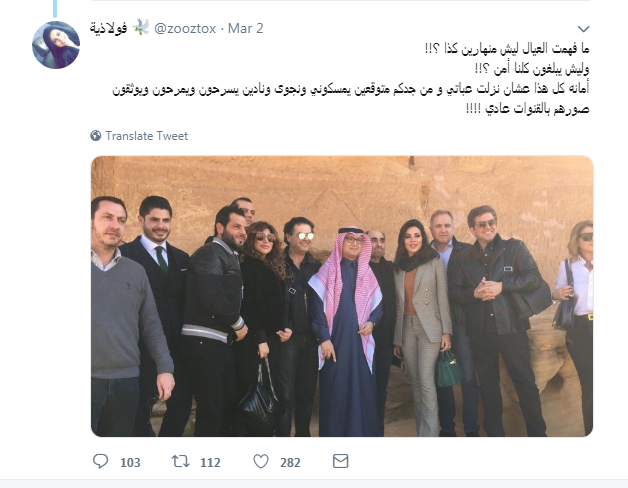Open the @zooztox handle link
Viewport: 628px width, 488px height.
tap(185, 28)
